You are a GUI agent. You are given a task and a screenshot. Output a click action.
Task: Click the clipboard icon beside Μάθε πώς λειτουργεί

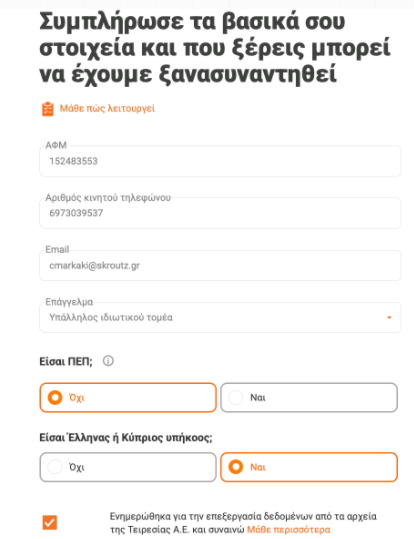(x=47, y=109)
